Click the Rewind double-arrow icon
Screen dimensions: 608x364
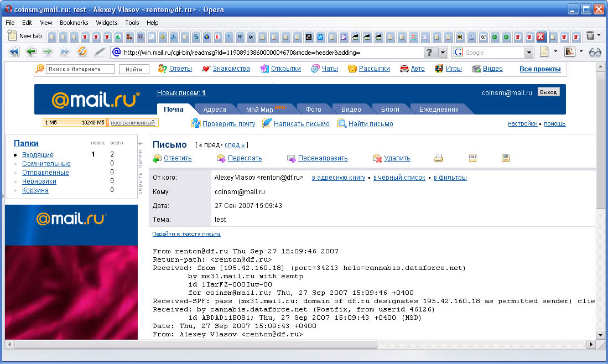click(x=14, y=52)
